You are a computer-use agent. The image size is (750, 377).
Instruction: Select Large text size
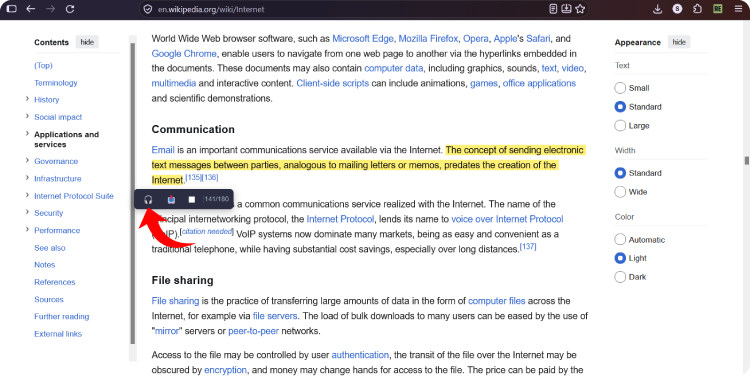point(620,125)
